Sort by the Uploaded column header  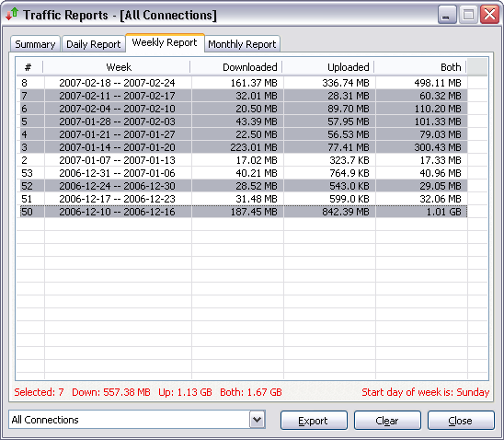tap(328, 67)
